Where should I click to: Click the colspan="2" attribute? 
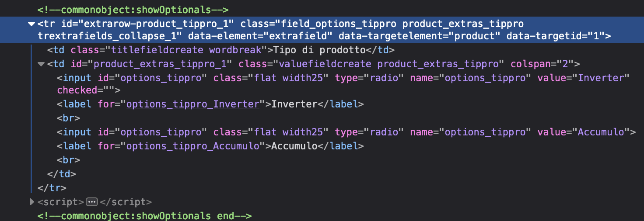pyautogui.click(x=542, y=64)
